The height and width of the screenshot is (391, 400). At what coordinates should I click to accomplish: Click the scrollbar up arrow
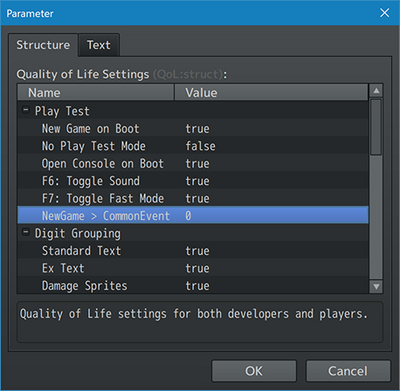tap(376, 91)
